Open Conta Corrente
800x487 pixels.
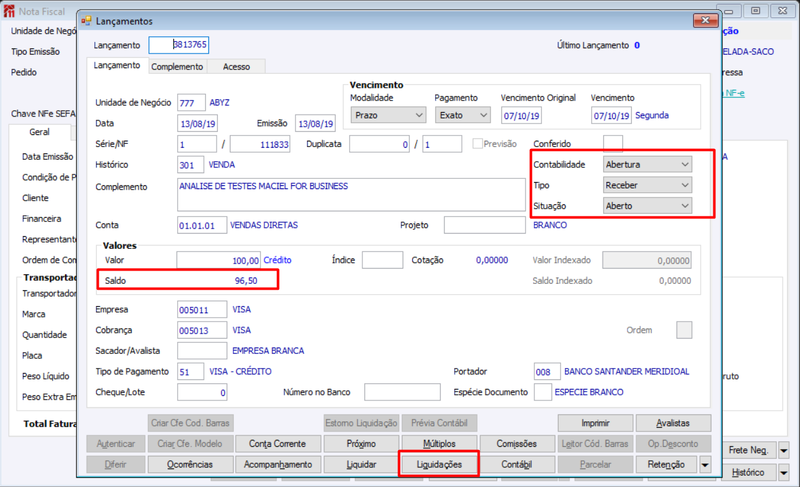(278, 444)
